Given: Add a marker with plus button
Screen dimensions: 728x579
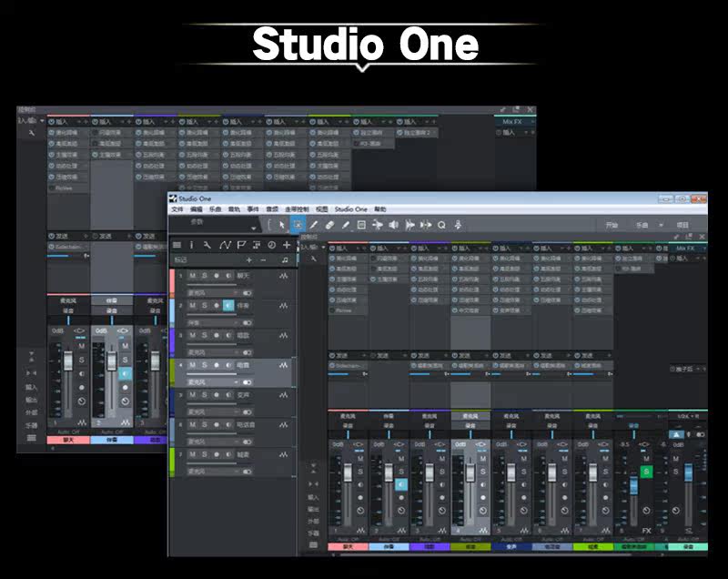Looking at the screenshot, I should point(248,260).
